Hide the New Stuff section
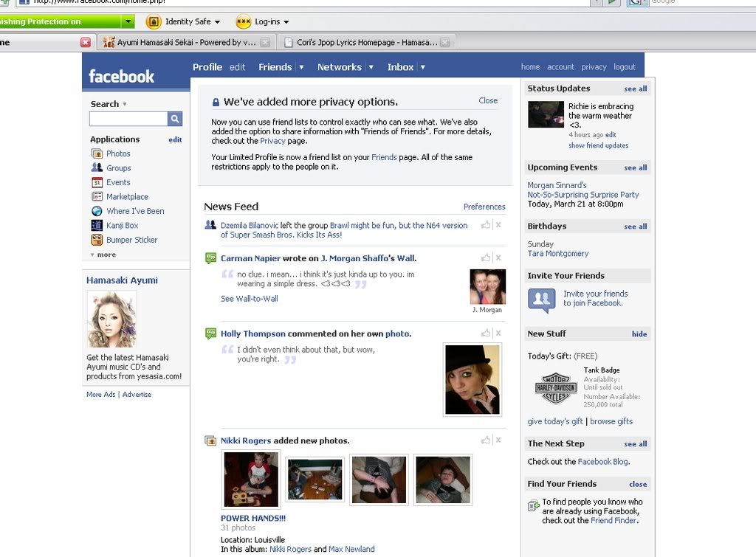 pos(639,334)
